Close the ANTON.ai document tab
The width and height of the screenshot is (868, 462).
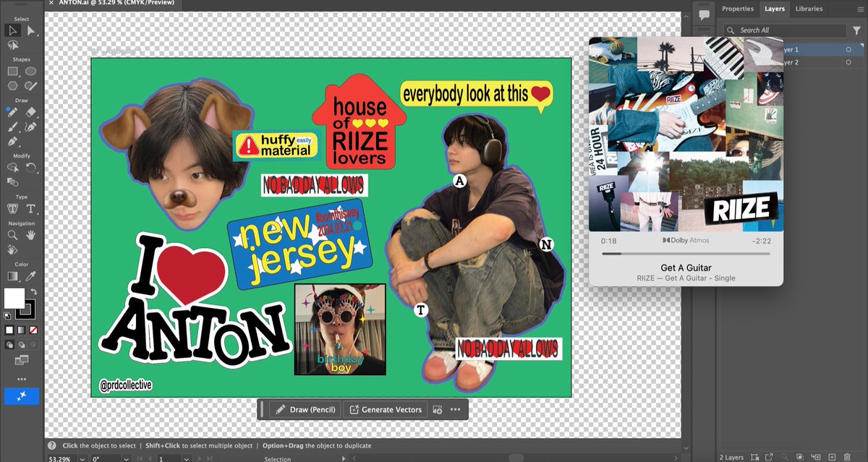[51, 4]
